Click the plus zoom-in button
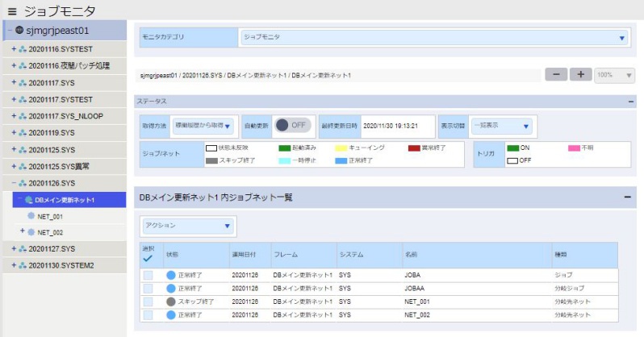Image resolution: width=644 pixels, height=337 pixels. (580, 75)
